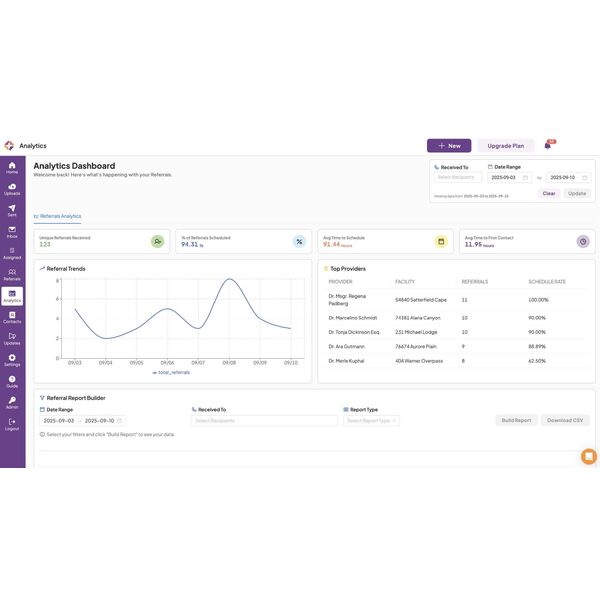
Task: Click the 100.00% schedule rate value
Action: tap(538, 300)
